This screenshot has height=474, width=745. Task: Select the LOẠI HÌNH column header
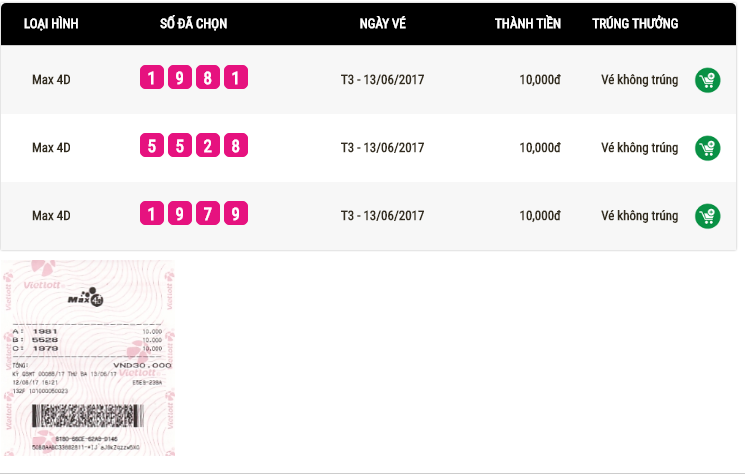(51, 24)
